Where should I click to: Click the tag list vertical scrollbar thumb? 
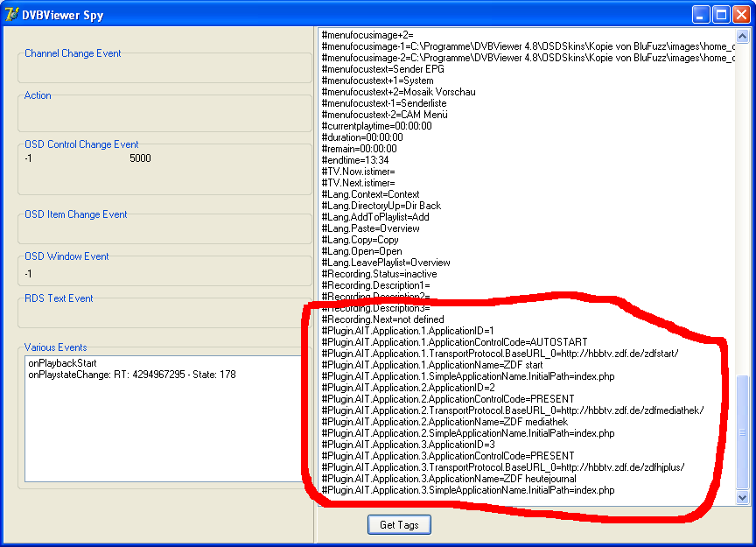click(743, 431)
